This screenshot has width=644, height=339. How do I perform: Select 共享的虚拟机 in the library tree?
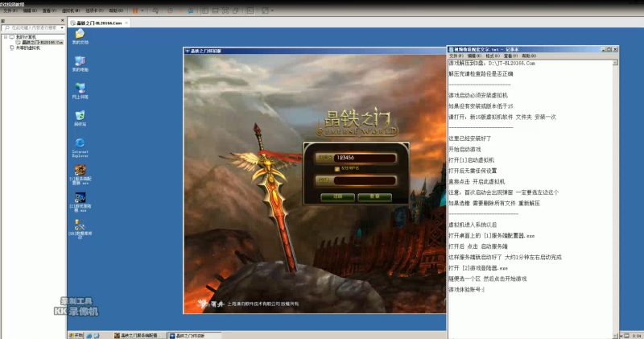tap(28, 48)
